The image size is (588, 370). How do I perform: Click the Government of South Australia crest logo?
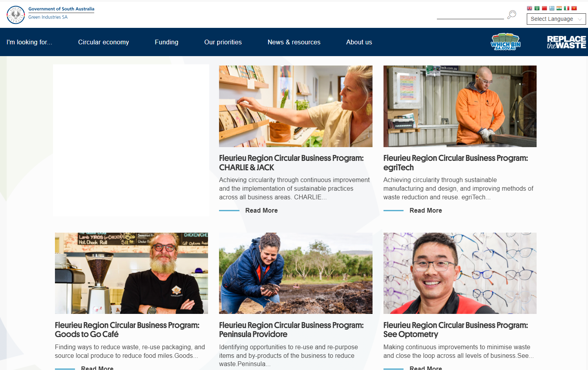(16, 15)
